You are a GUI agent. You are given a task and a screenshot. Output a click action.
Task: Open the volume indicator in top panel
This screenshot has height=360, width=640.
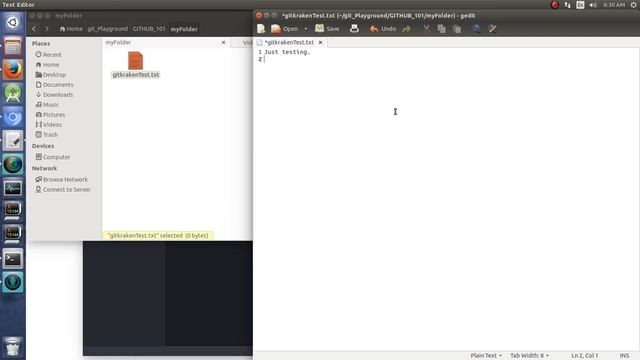coord(593,5)
